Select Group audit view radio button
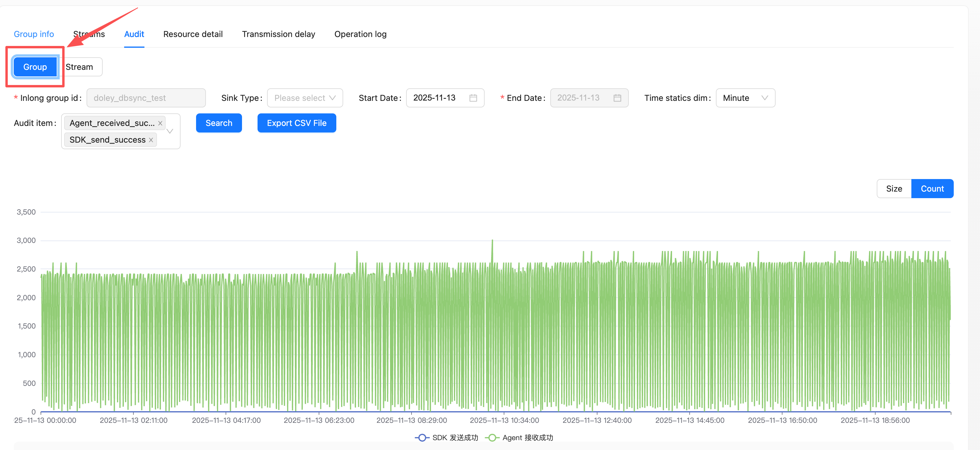Screen dimensions: 980x450 point(35,67)
